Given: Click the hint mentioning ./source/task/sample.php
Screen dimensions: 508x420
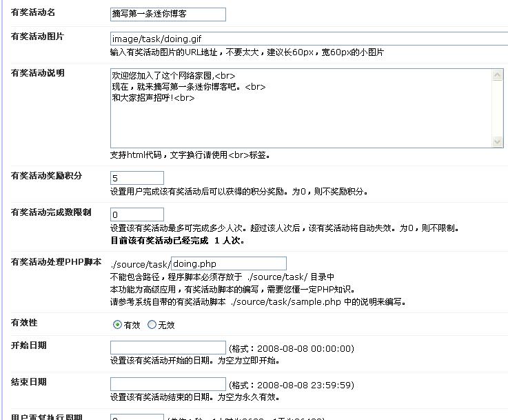Looking at the screenshot, I should tap(258, 302).
